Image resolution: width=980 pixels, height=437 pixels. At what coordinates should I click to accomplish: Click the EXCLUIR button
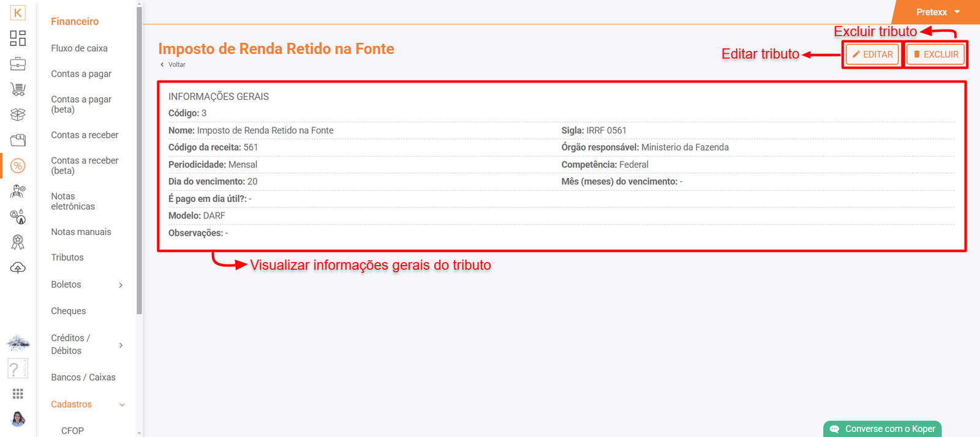pos(935,54)
